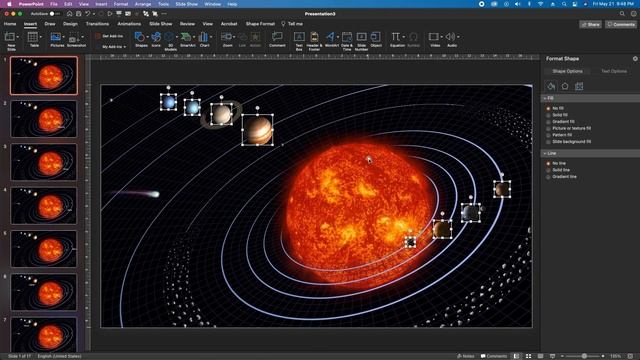Viewport: 640px width, 360px height.
Task: Open the Audio dropdown arrow
Action: (x=458, y=37)
